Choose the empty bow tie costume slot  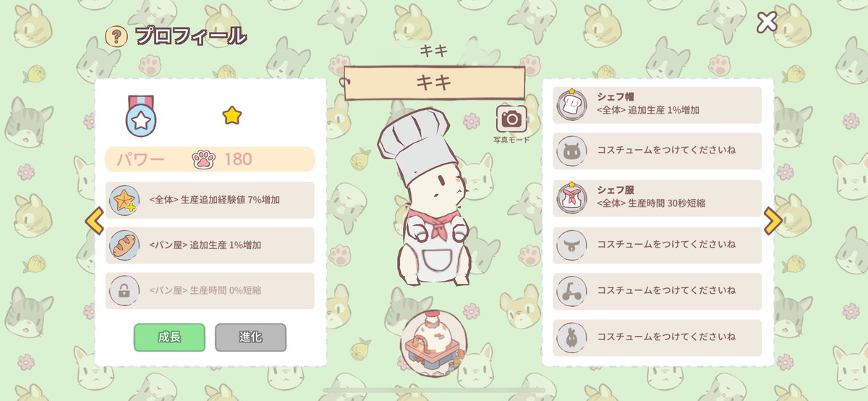coord(658,245)
